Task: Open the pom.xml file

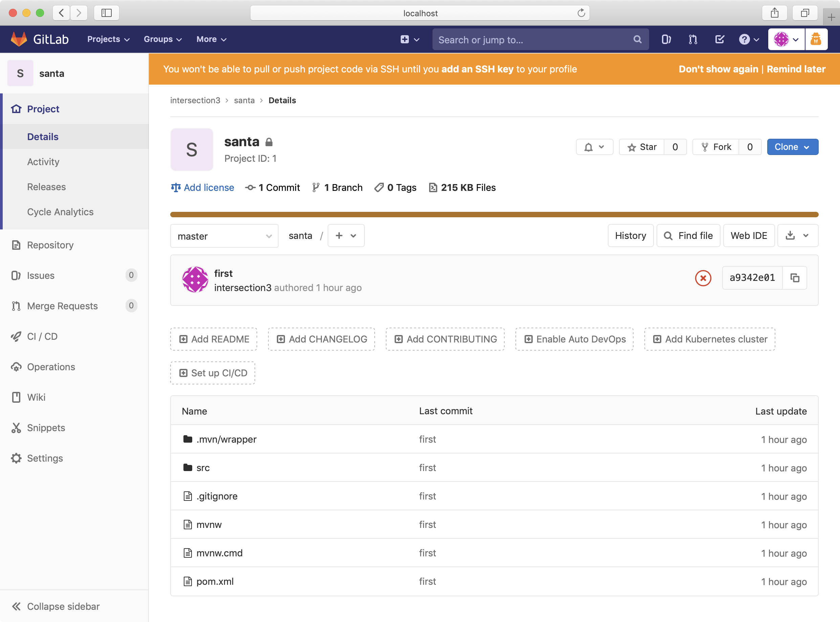Action: coord(215,582)
